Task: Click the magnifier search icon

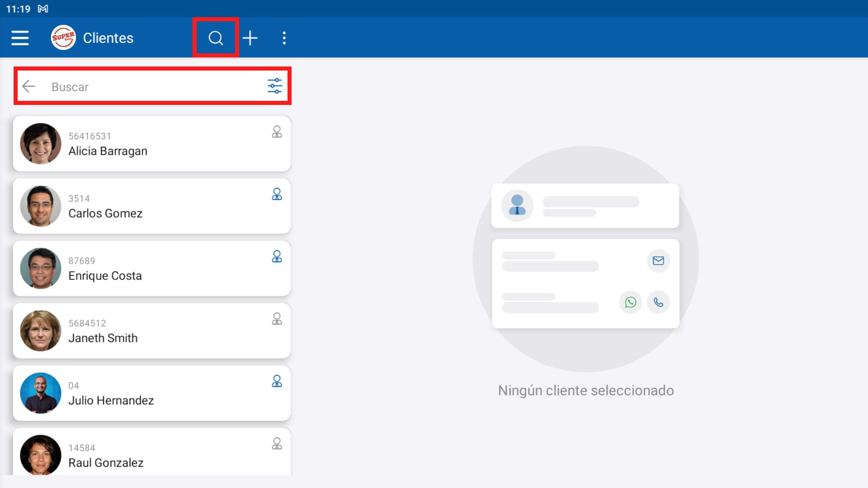Action: point(215,38)
